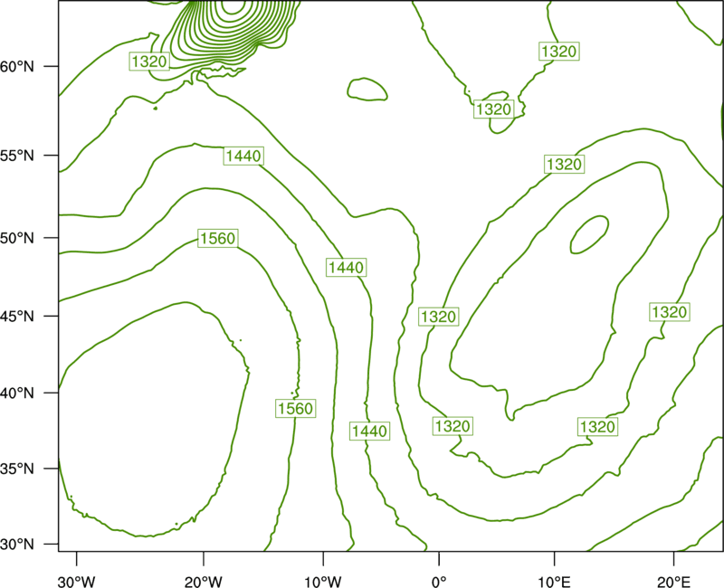Click the 1560 contour label just below 40°N
This screenshot has height=588, width=724.
(x=296, y=409)
